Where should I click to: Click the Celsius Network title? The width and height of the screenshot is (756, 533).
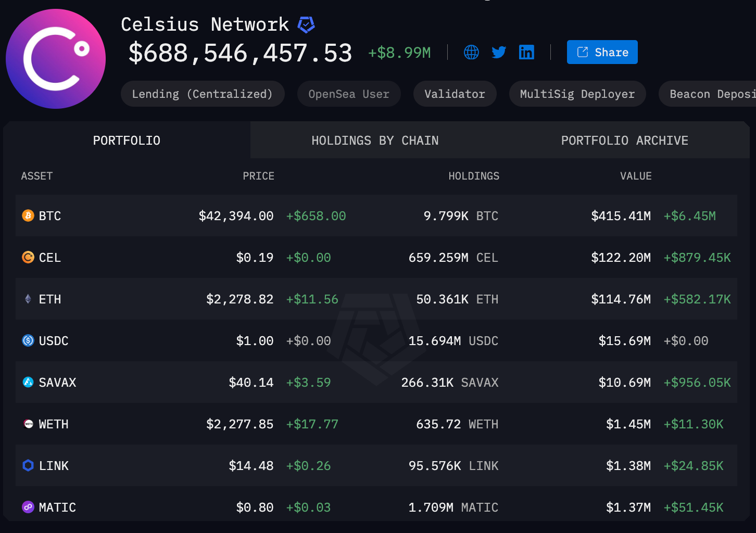pos(205,24)
